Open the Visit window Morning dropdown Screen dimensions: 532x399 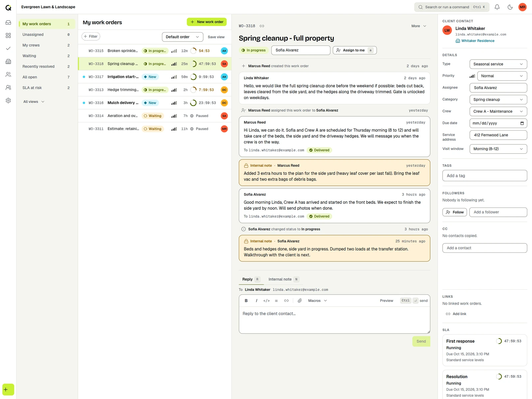click(498, 149)
